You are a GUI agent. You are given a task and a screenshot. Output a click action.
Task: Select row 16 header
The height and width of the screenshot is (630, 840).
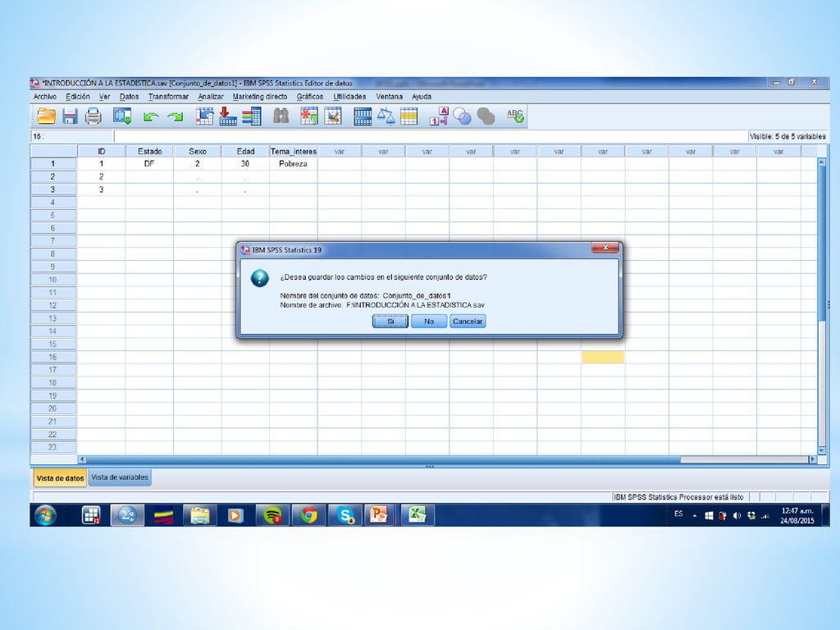(53, 357)
